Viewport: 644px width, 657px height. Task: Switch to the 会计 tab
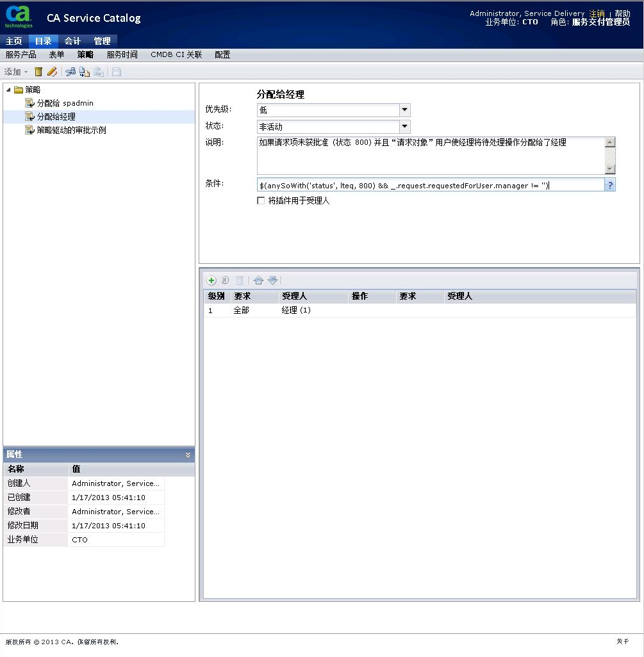click(x=72, y=41)
